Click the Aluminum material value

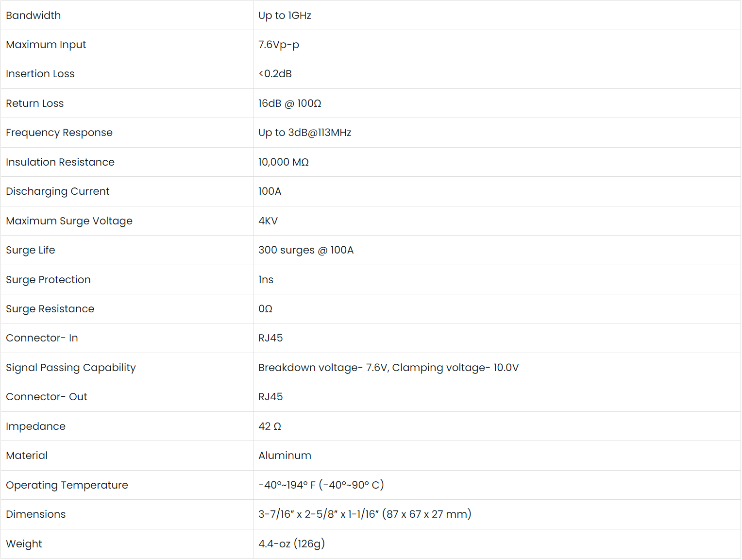point(285,456)
